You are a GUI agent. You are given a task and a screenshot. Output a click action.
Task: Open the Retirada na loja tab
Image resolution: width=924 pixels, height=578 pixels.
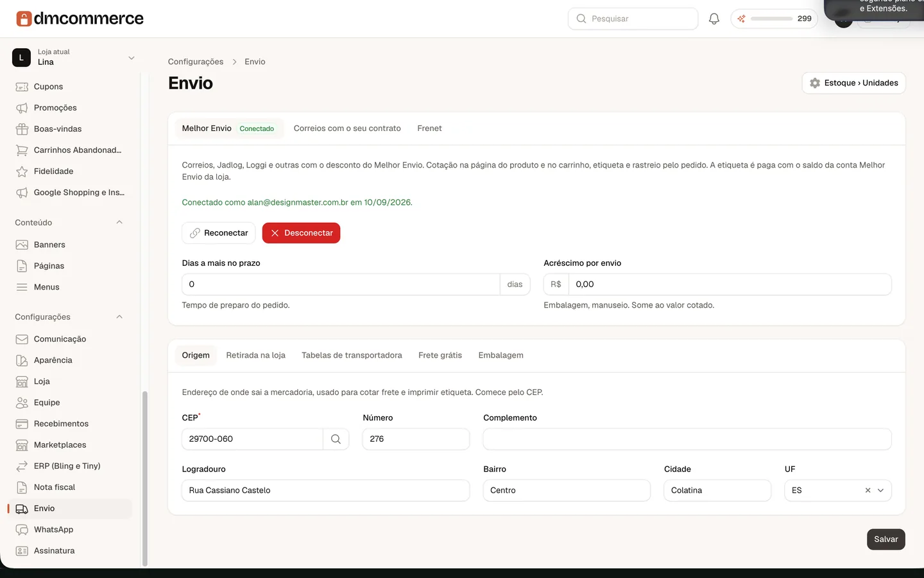click(x=255, y=355)
